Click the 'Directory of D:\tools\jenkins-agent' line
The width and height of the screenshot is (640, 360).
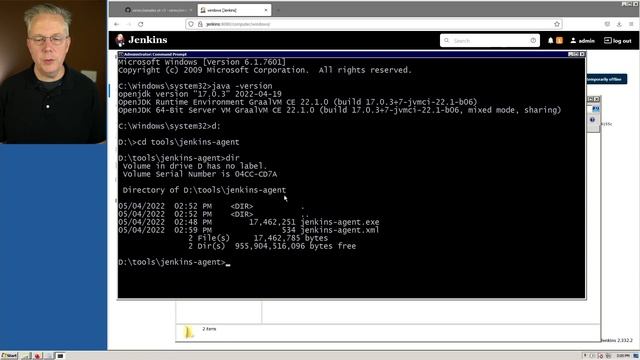pos(204,190)
